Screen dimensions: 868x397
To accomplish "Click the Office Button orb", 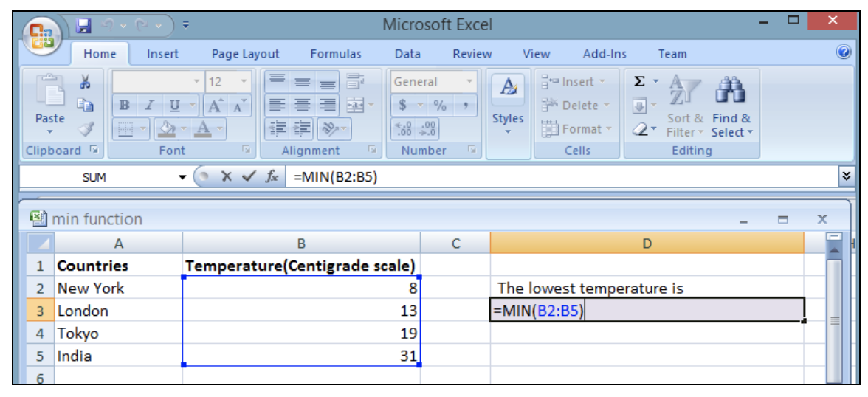I will (42, 35).
